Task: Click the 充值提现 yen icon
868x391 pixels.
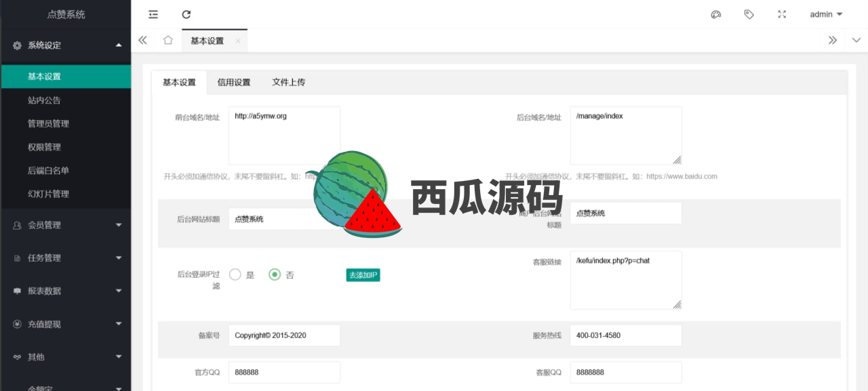Action: coord(18,324)
